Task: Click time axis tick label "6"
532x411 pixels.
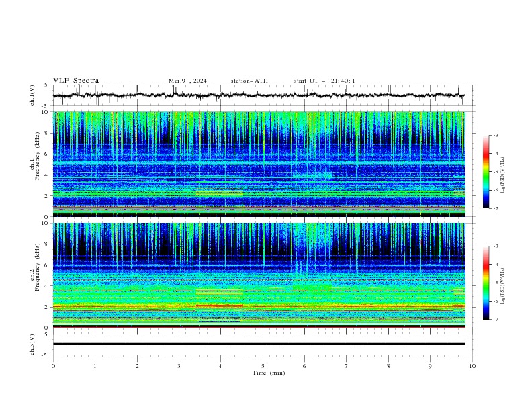Action: click(x=304, y=366)
